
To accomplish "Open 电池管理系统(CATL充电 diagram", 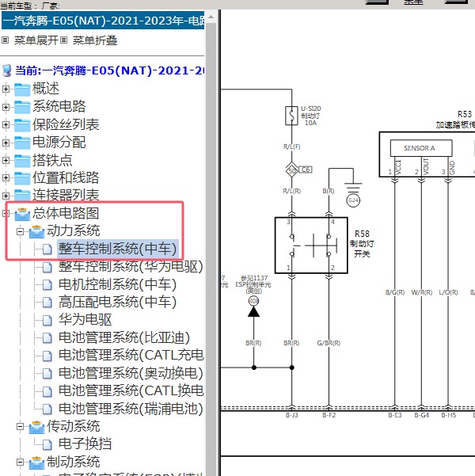I will [x=131, y=355].
